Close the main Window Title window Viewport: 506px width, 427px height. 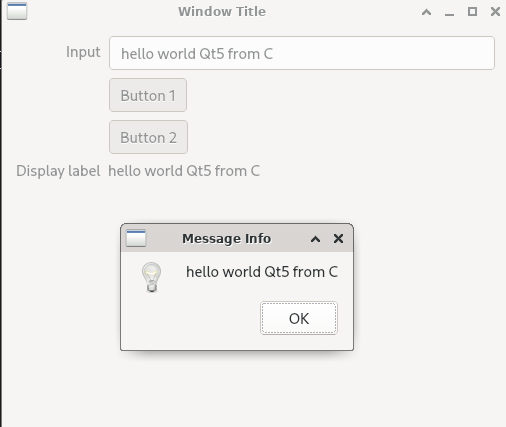pyautogui.click(x=495, y=12)
